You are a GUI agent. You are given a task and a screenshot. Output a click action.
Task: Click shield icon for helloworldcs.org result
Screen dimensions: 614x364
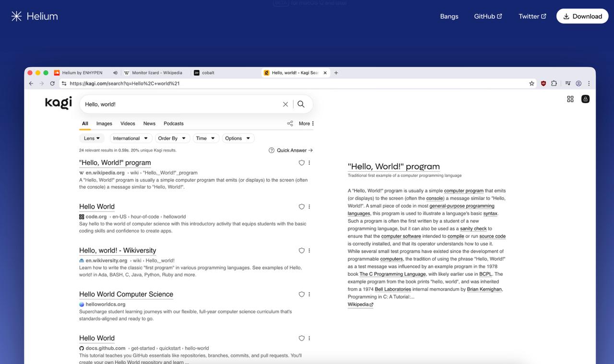click(x=302, y=294)
